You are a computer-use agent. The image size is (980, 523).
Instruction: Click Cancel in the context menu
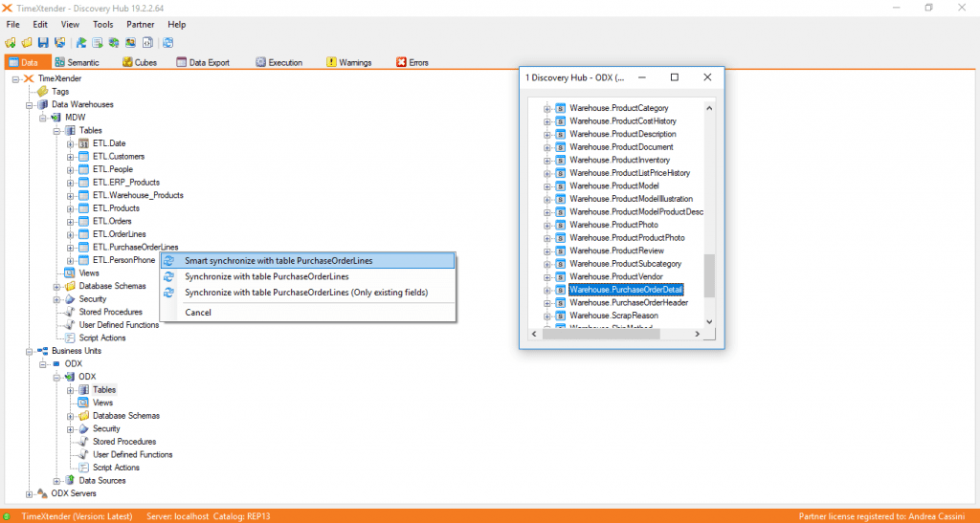point(307,312)
